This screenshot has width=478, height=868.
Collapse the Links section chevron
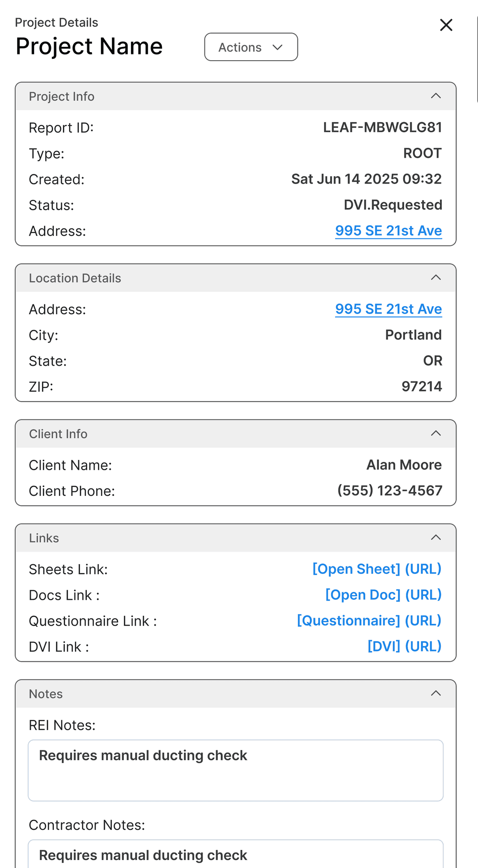click(x=436, y=538)
